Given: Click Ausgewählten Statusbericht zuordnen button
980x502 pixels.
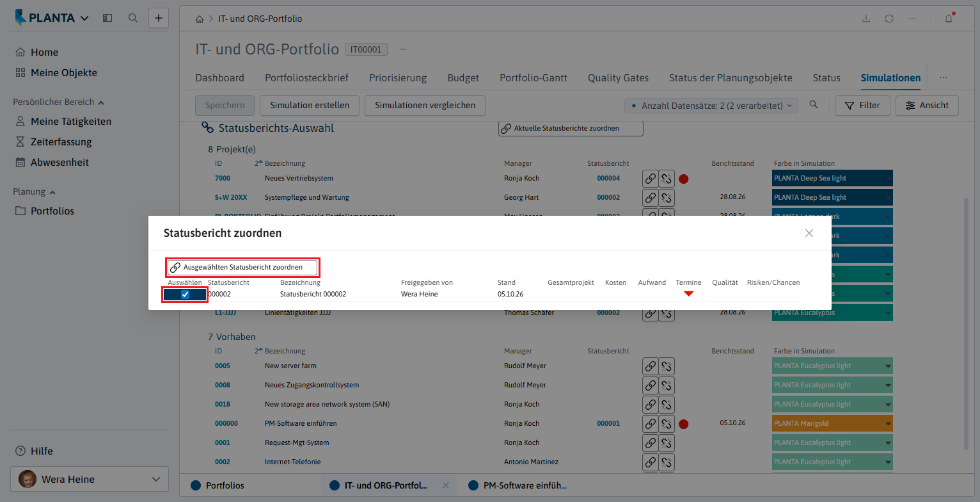Looking at the screenshot, I should tap(242, 267).
